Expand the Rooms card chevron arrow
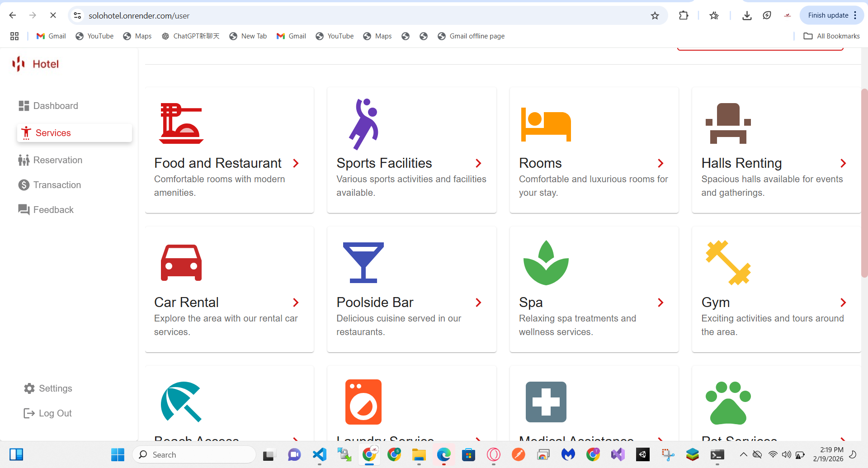The image size is (868, 468). pos(660,163)
